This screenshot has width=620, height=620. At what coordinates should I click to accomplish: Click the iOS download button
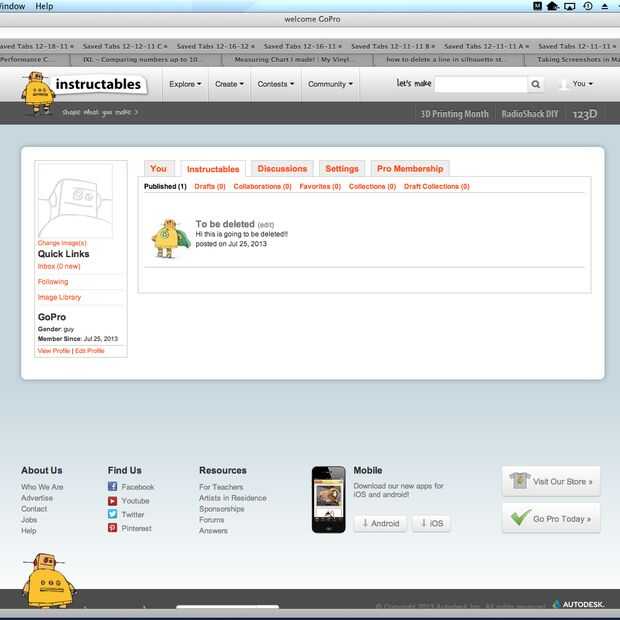click(431, 523)
